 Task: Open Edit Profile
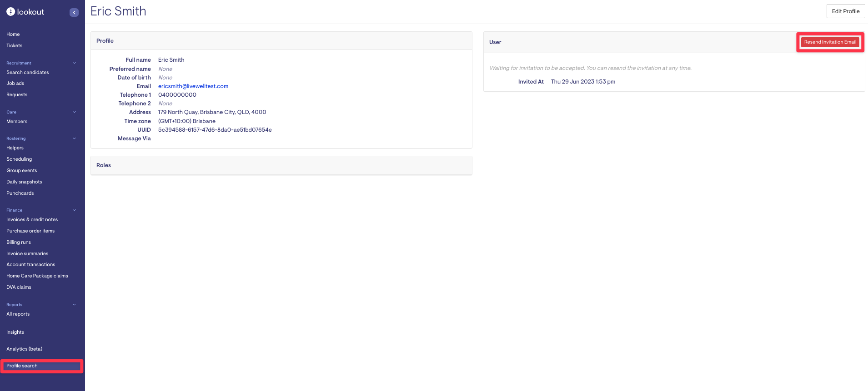[845, 11]
